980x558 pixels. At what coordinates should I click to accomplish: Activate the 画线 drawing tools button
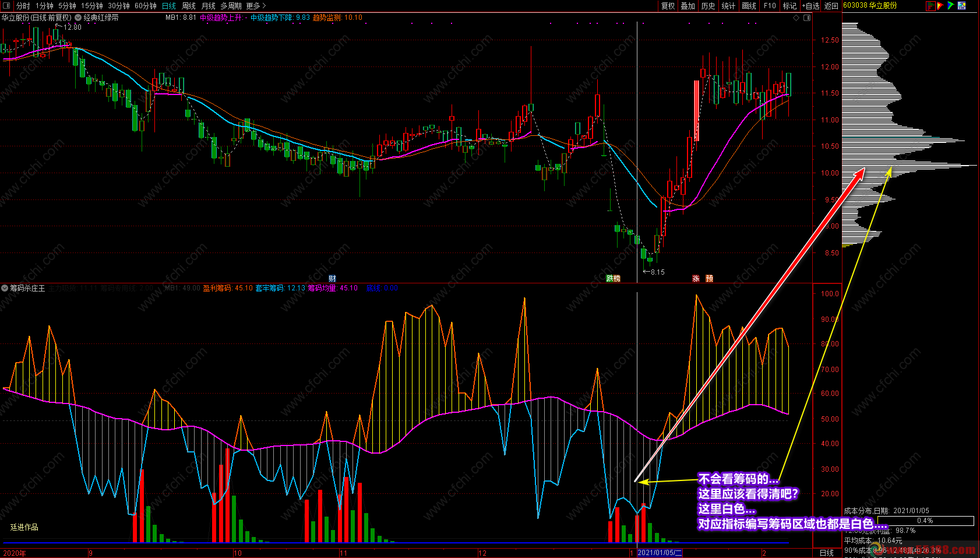(749, 6)
